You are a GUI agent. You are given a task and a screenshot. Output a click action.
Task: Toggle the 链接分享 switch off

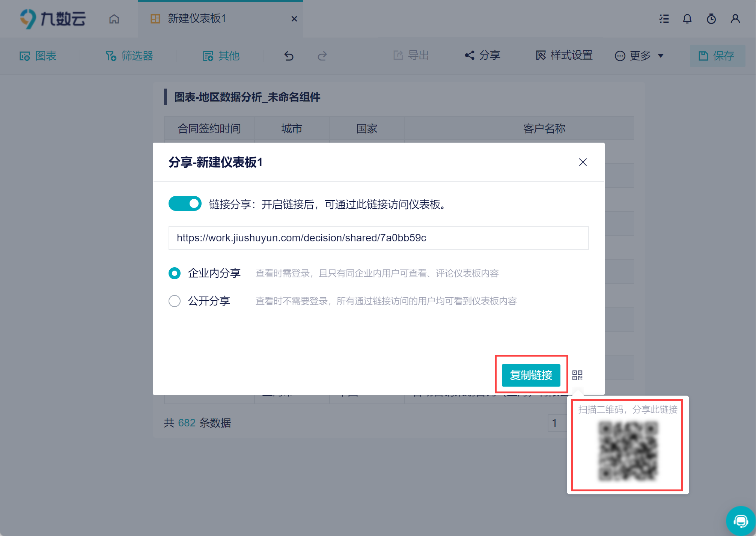point(185,204)
